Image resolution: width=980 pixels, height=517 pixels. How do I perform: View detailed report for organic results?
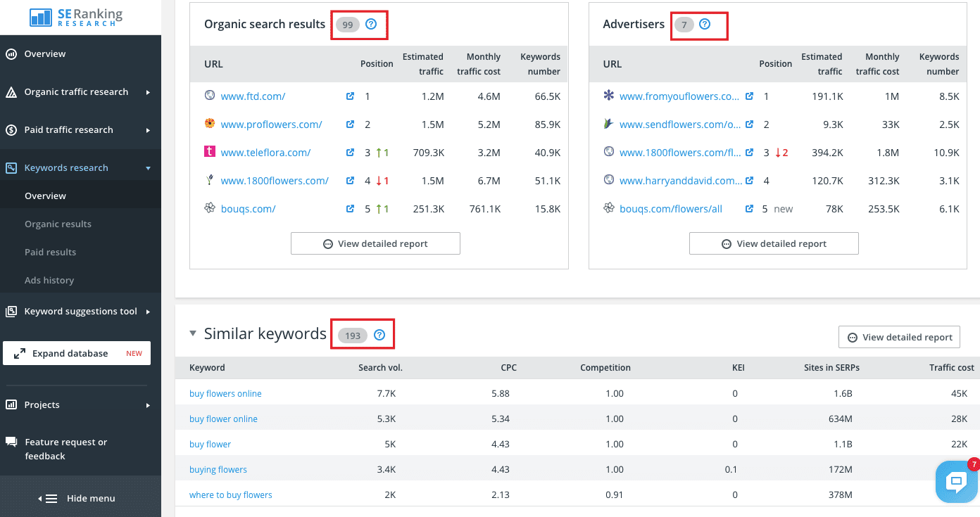coord(375,243)
